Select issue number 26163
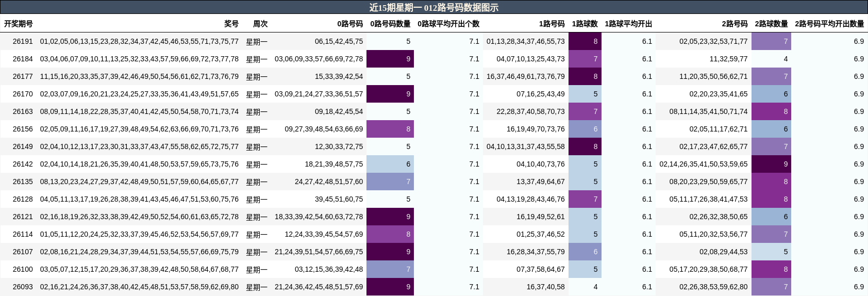 tap(23, 111)
